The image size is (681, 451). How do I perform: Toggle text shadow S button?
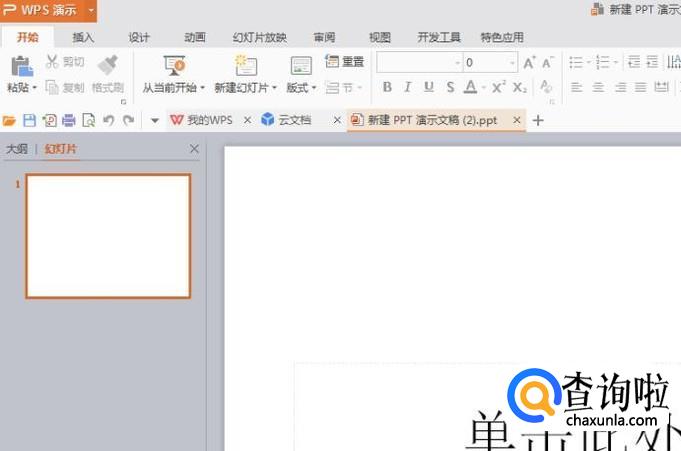pos(450,87)
